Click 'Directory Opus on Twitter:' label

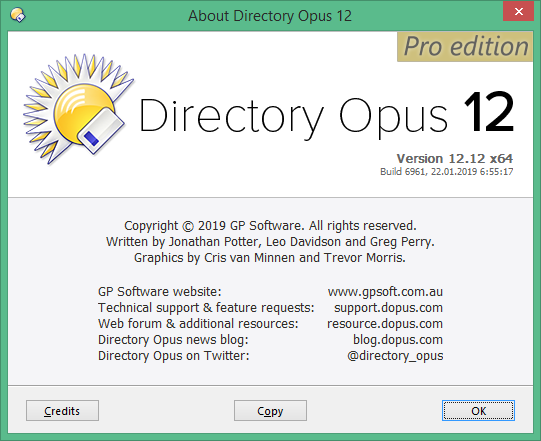point(174,356)
